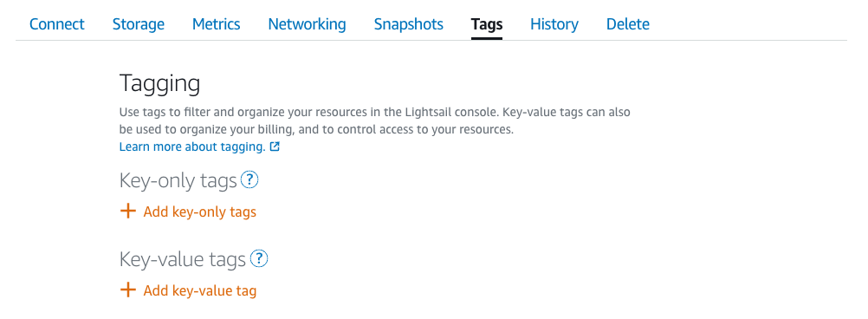Viewport: 868px width, 319px height.
Task: Open the Delete tab
Action: (628, 24)
